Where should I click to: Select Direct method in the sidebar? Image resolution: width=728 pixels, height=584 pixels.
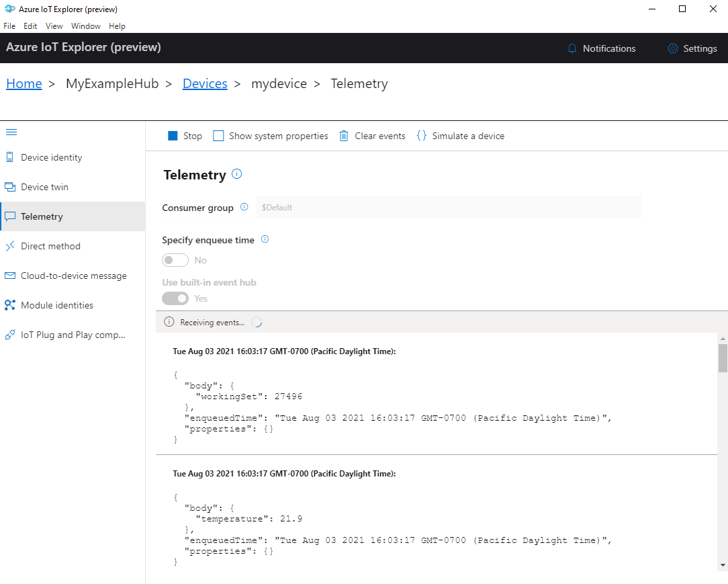coord(50,245)
